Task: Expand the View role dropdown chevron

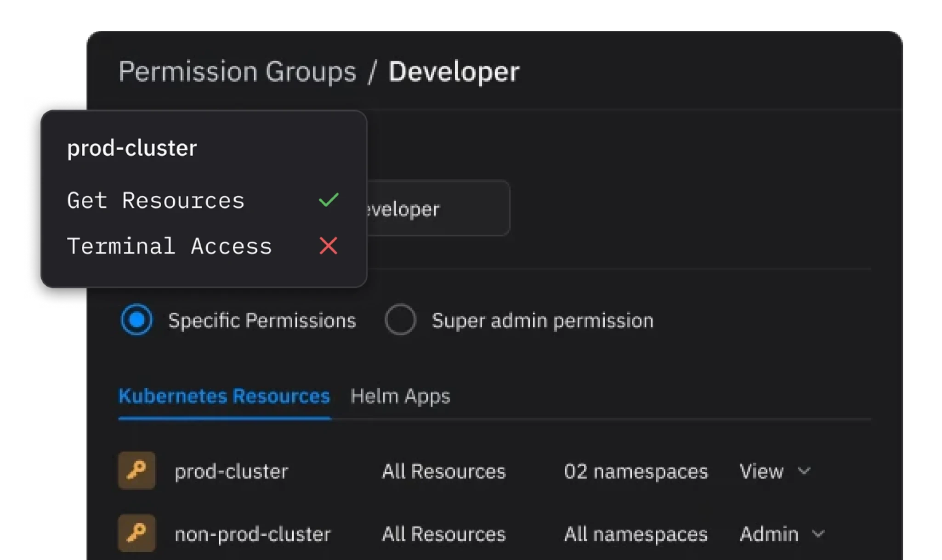Action: [804, 471]
